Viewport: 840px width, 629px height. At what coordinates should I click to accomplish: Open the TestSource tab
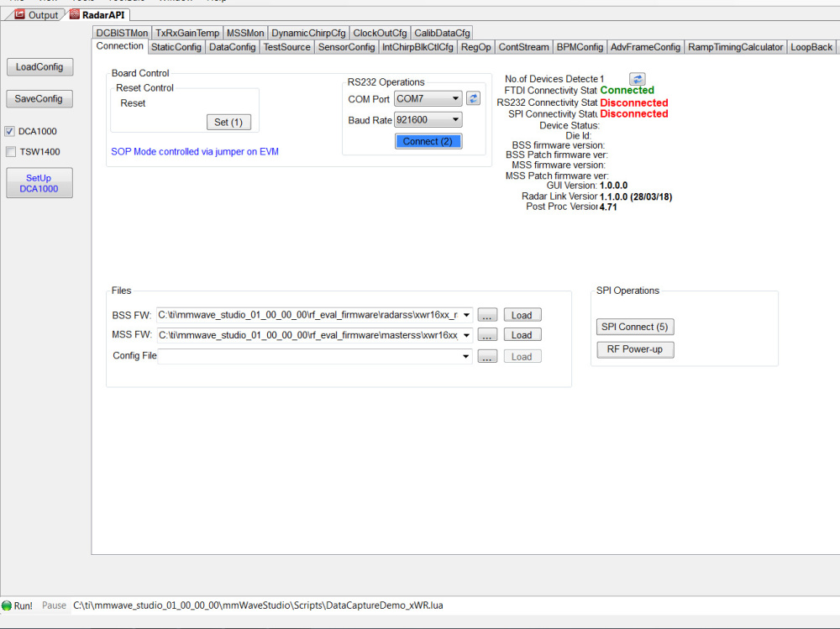[x=287, y=47]
